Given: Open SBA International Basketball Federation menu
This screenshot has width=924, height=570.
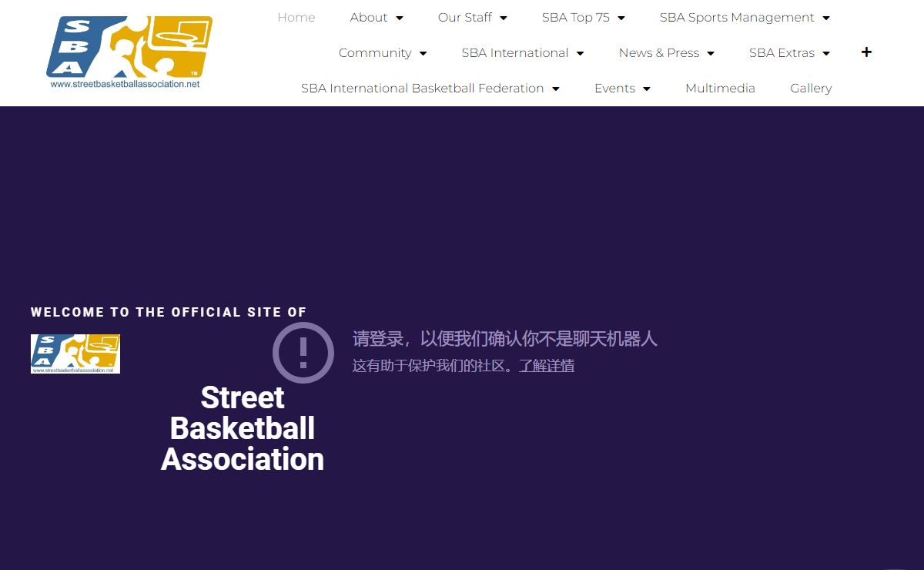Looking at the screenshot, I should [x=423, y=89].
